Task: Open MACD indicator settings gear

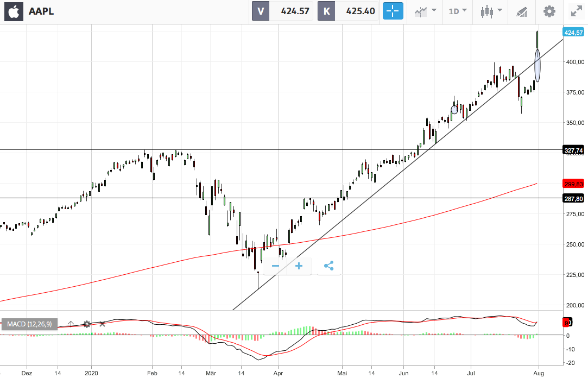Action: click(x=87, y=324)
